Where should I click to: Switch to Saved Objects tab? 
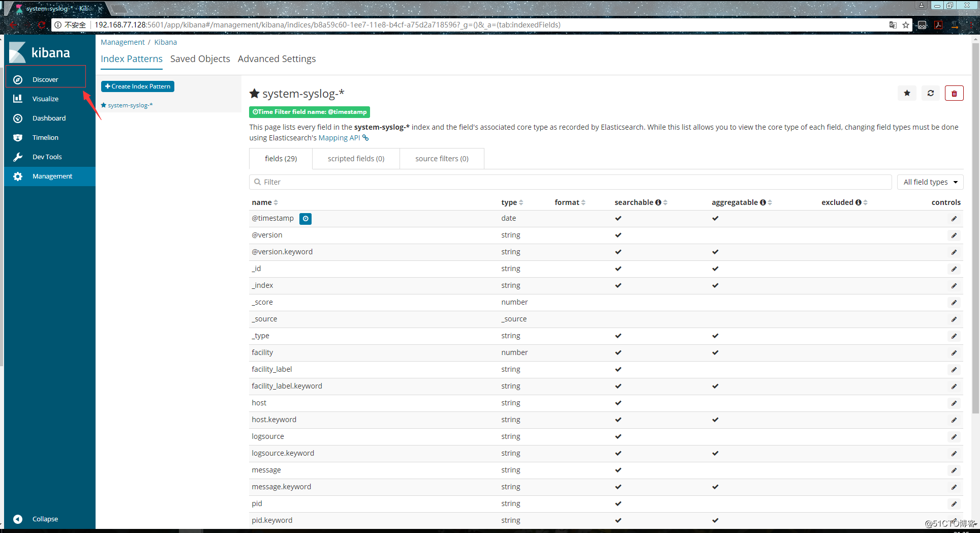(x=200, y=59)
